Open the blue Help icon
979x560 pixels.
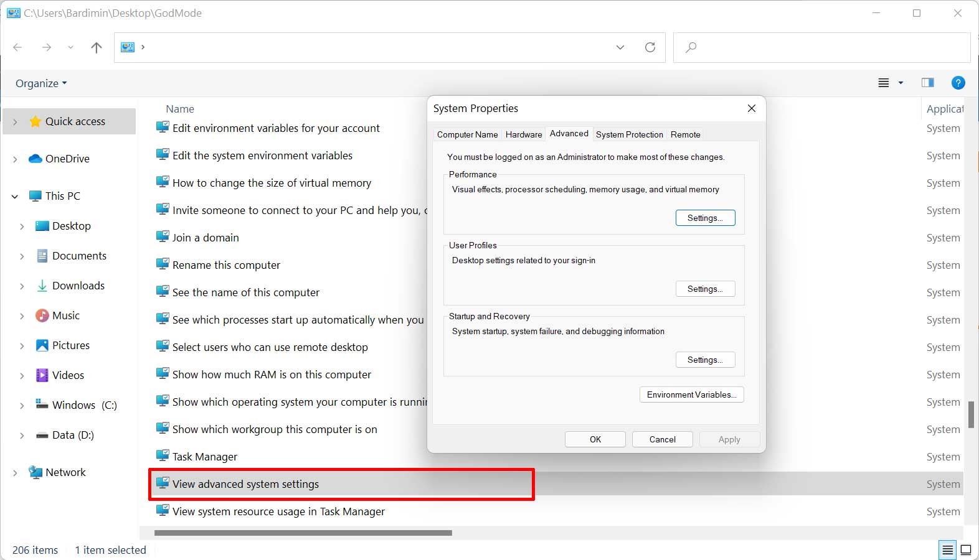coord(958,83)
